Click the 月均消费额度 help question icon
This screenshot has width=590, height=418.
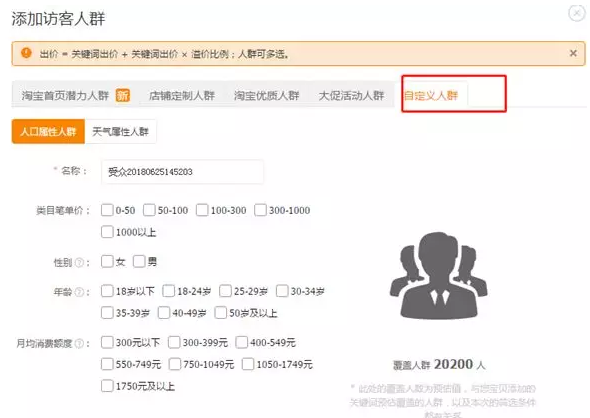point(79,344)
